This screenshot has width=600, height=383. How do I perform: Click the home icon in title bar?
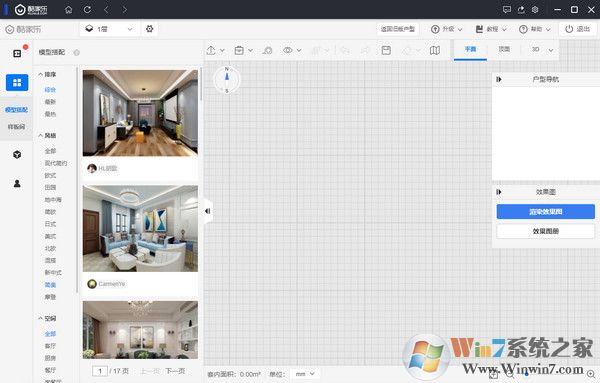click(x=68, y=10)
